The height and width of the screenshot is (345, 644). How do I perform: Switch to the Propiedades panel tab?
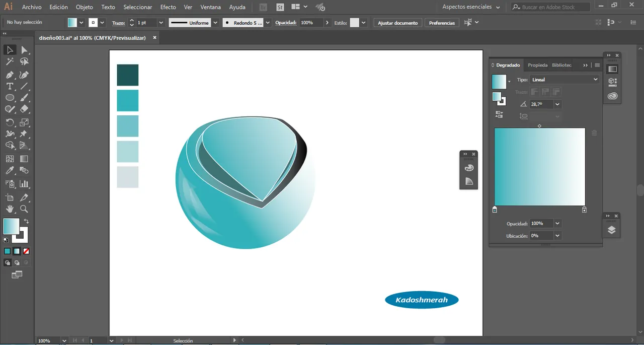click(x=537, y=65)
